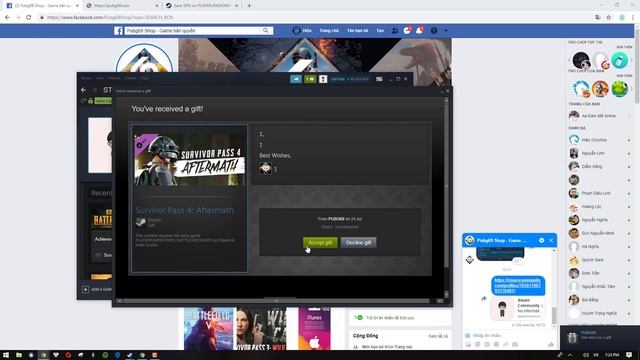This screenshot has width=640, height=360.
Task: Open the Steam menu in Steam window
Action: 86,78
